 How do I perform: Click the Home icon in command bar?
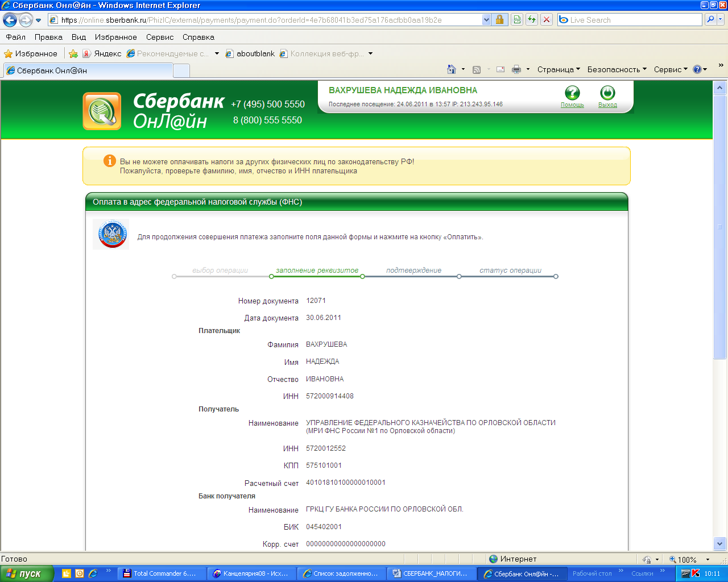[452, 69]
